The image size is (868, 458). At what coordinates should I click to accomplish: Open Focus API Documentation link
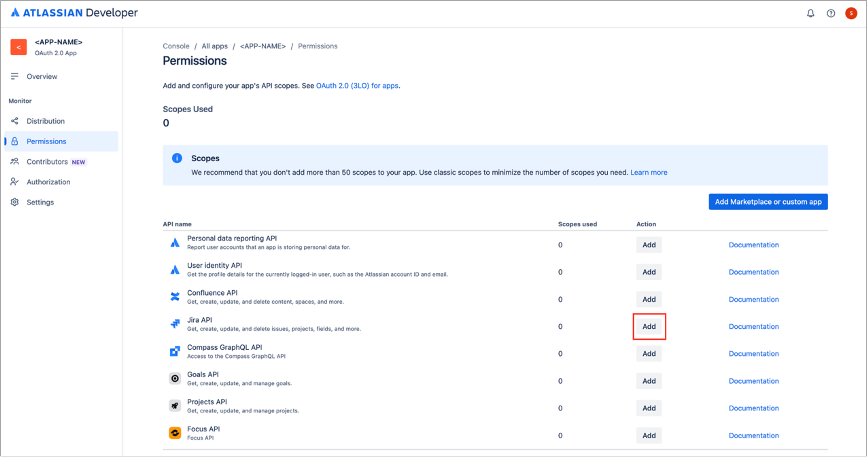coord(754,435)
